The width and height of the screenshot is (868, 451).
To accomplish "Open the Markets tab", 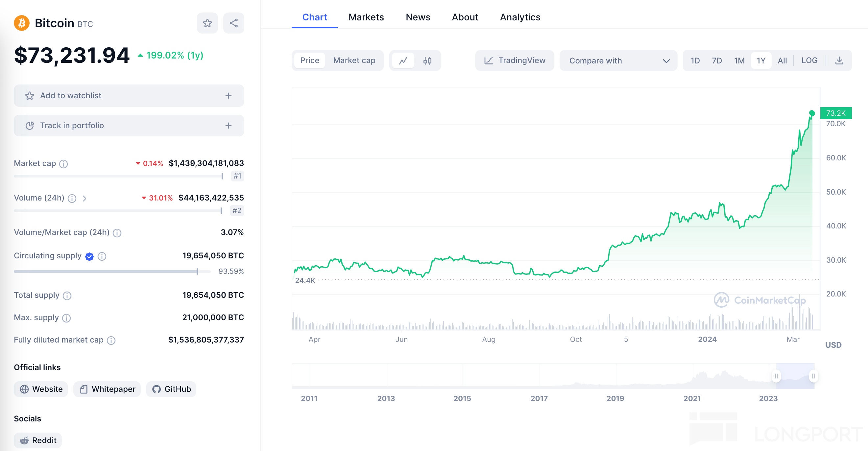I will click(366, 17).
